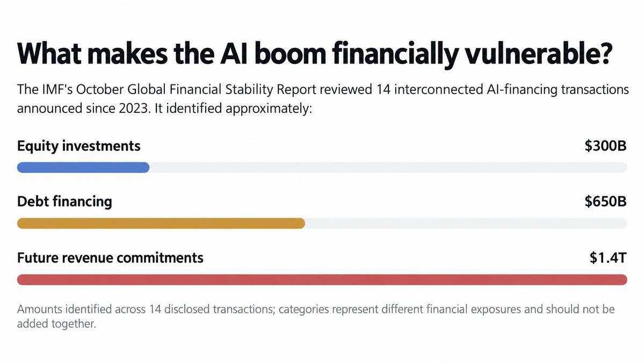Select the Equity investments label
Screen dimensions: 644x363
(79, 146)
